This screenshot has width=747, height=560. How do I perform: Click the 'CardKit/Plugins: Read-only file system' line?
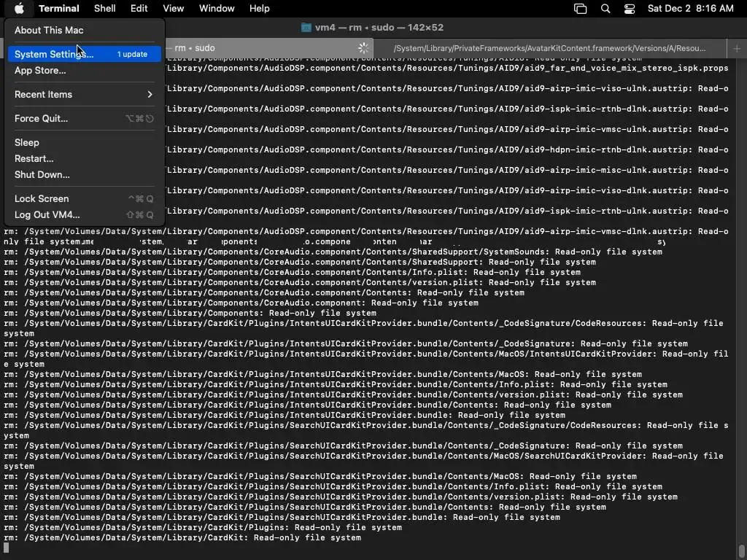203,527
